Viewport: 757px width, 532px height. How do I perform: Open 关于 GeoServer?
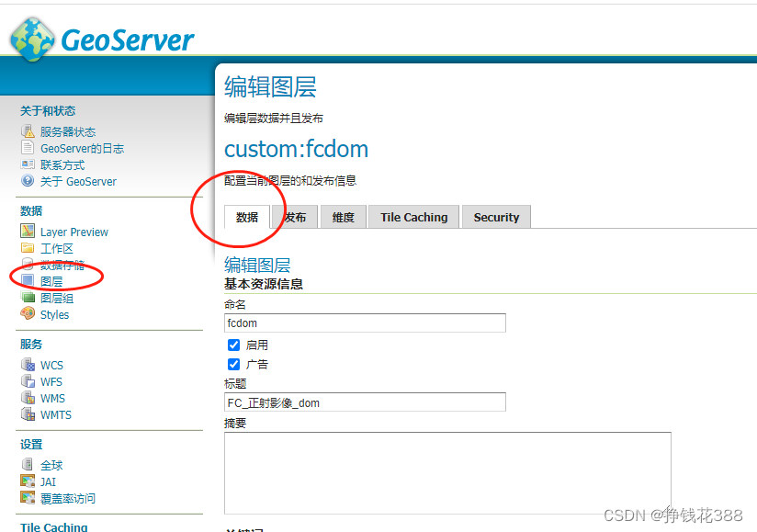(x=77, y=181)
